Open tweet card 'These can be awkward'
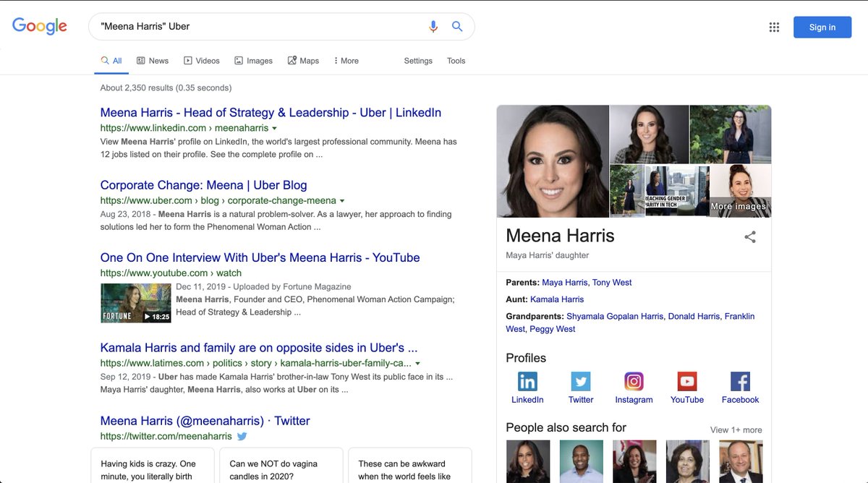868x483 pixels. pyautogui.click(x=410, y=466)
